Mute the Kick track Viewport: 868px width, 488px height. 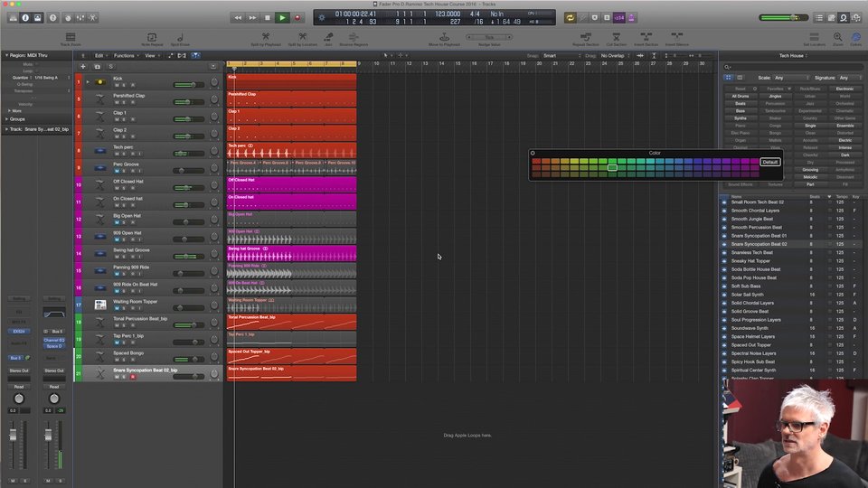(117, 85)
